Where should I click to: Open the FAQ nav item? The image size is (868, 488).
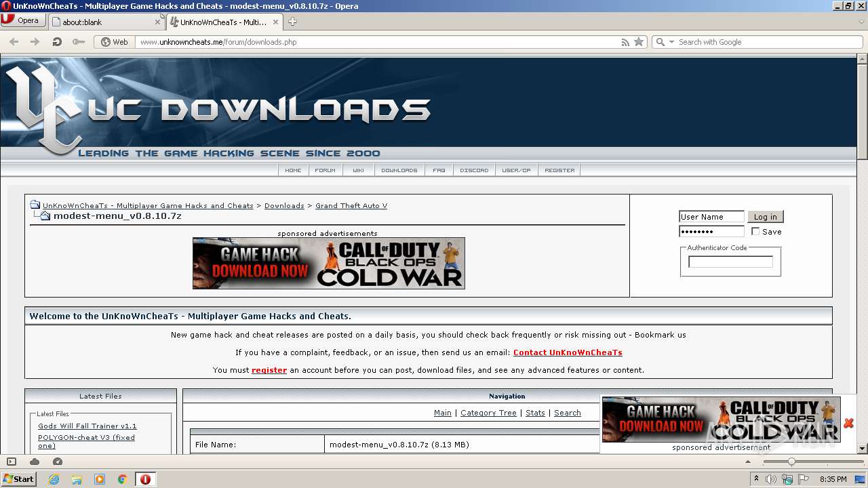[x=439, y=170]
